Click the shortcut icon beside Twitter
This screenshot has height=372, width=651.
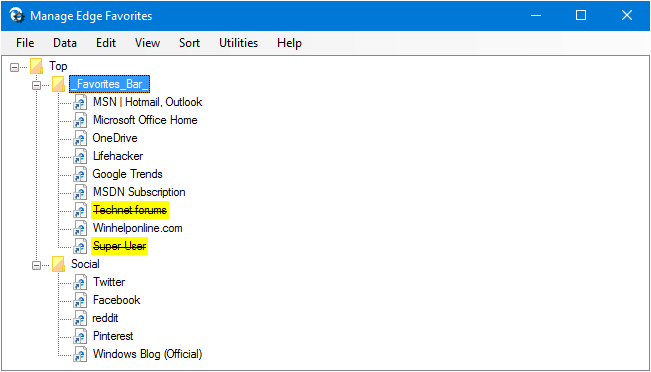point(80,282)
